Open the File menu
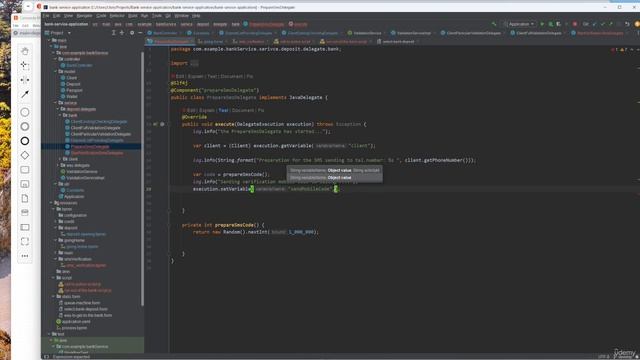Viewport: 640px width, 360px height. [46, 16]
